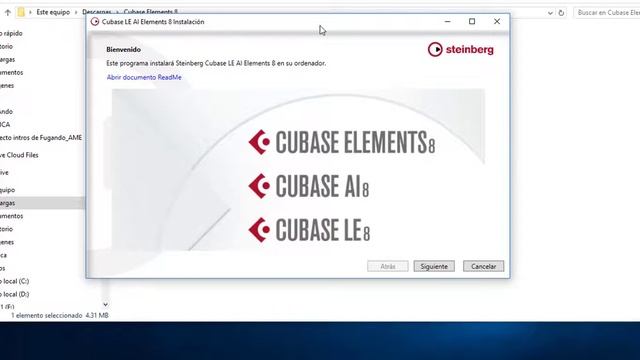Click the installer title 'Cubase LE AI Elements 8 Instalación'
Screen dimensions: 640x360
coord(153,22)
